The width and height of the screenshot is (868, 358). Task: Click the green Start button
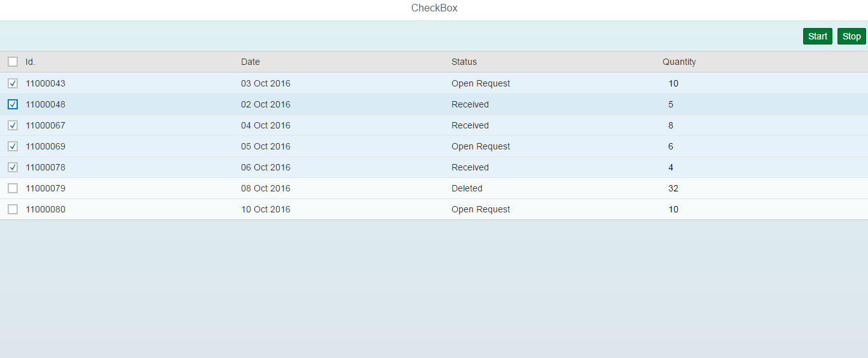coord(817,36)
